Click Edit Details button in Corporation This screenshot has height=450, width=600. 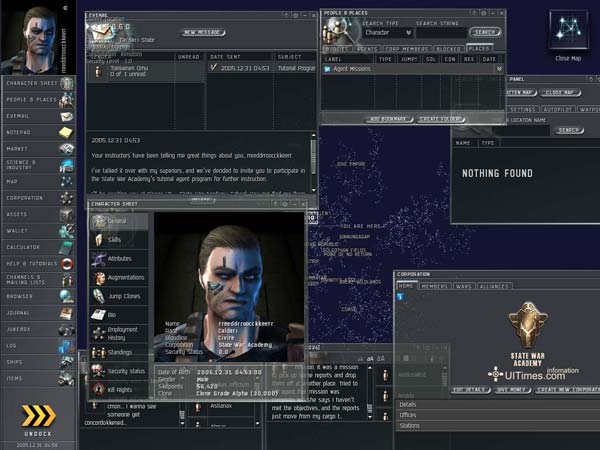(469, 390)
